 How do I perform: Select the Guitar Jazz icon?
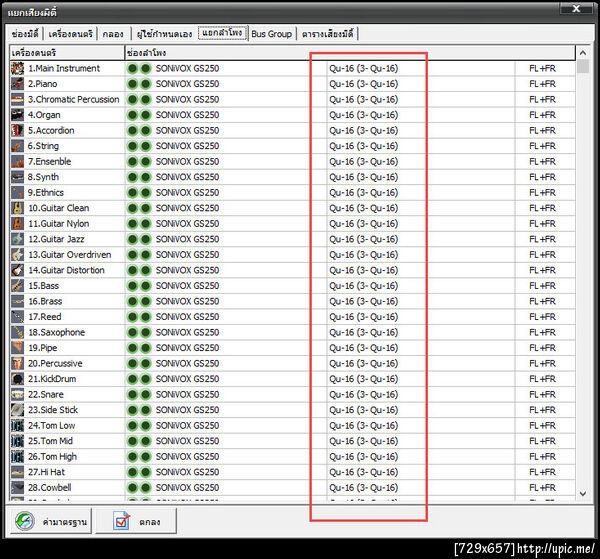click(x=17, y=239)
